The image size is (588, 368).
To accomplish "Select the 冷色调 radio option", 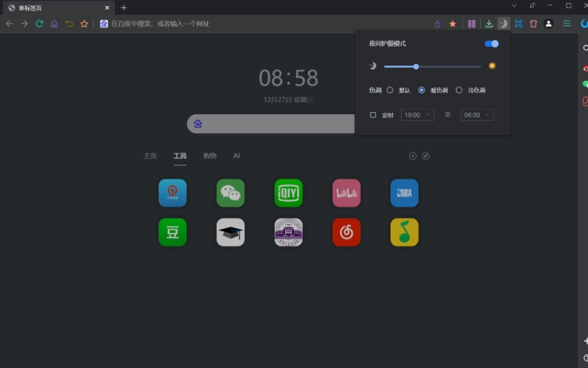I will (x=459, y=91).
